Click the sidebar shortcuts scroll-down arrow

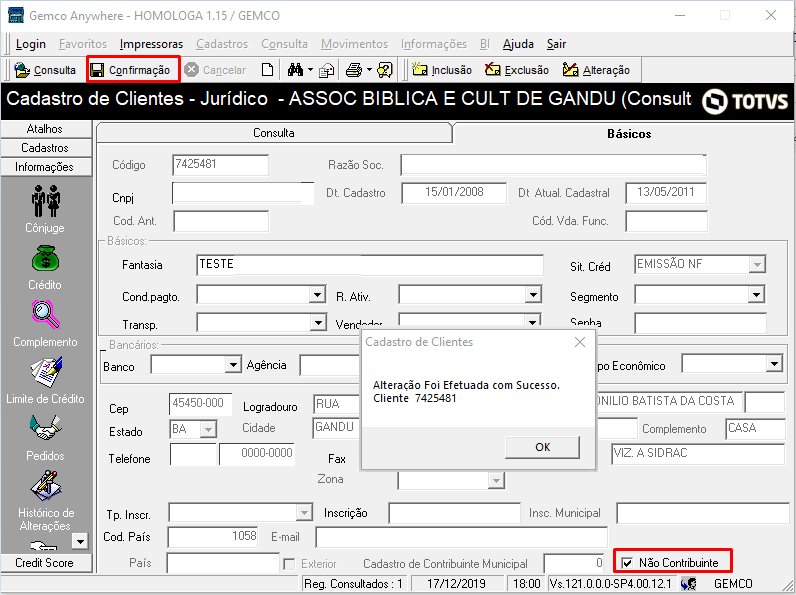(x=80, y=541)
